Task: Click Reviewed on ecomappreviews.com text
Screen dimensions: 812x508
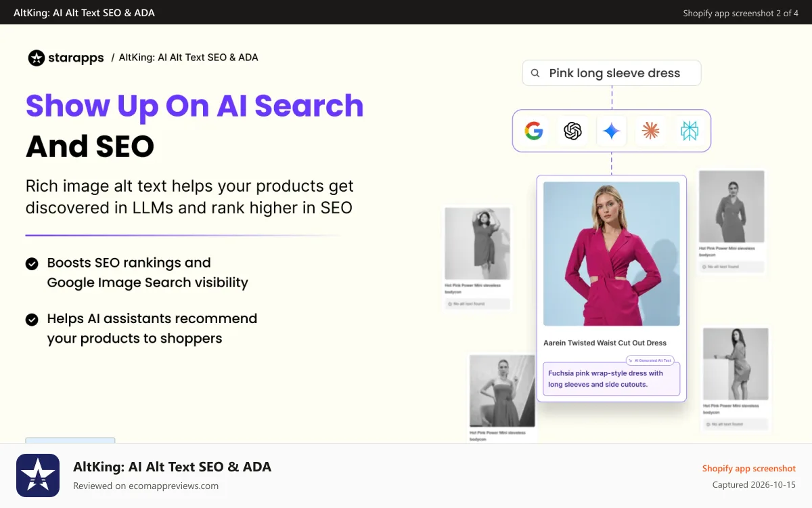Action: pyautogui.click(x=146, y=486)
